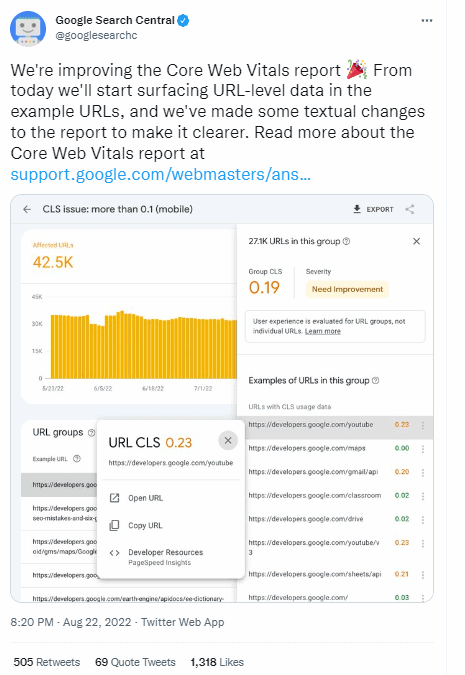The image size is (465, 675).
Task: Click the back arrow beside CLS issue title
Action: [x=27, y=209]
